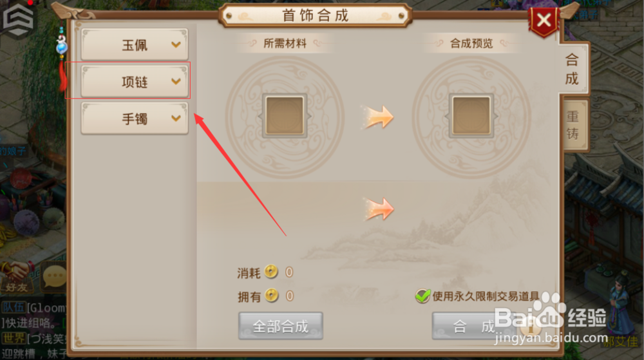644x360 pixels.
Task: Click the 队伍 channel tag in chat
Action: pos(14,307)
